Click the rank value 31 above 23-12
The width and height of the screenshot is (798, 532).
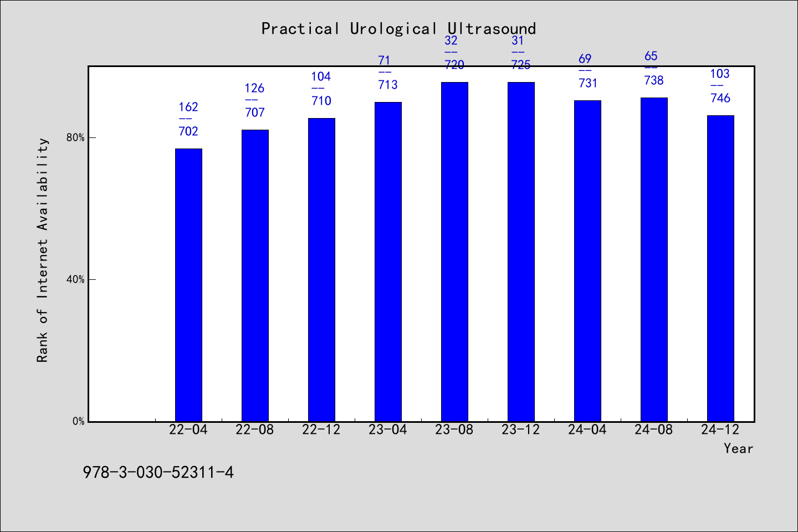pos(518,40)
